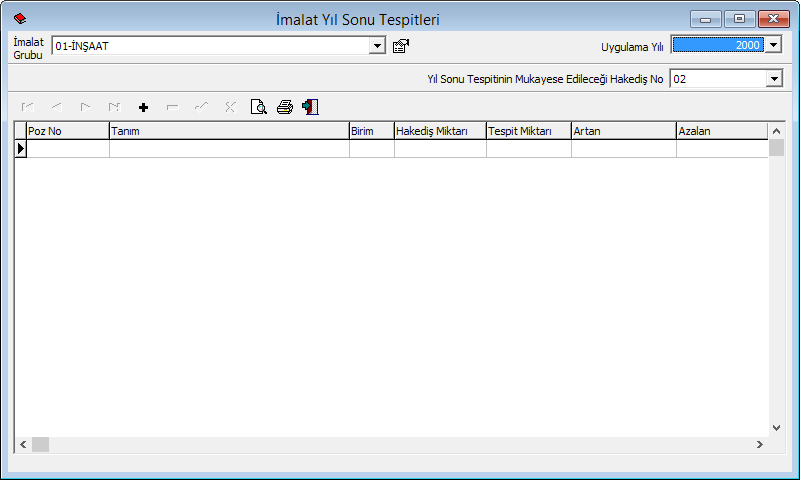Click the Poz No column header

pyautogui.click(x=66, y=131)
